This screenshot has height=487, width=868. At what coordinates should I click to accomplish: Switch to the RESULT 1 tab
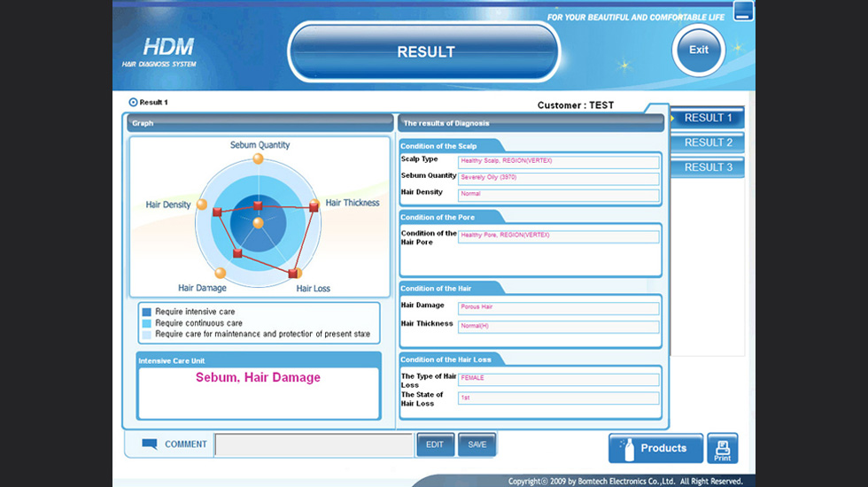[708, 118]
